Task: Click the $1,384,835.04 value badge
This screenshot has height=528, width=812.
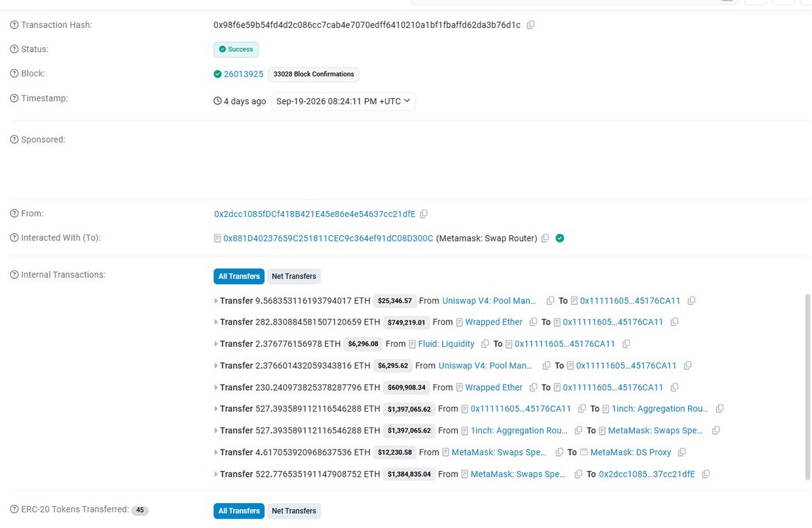Action: click(x=409, y=474)
